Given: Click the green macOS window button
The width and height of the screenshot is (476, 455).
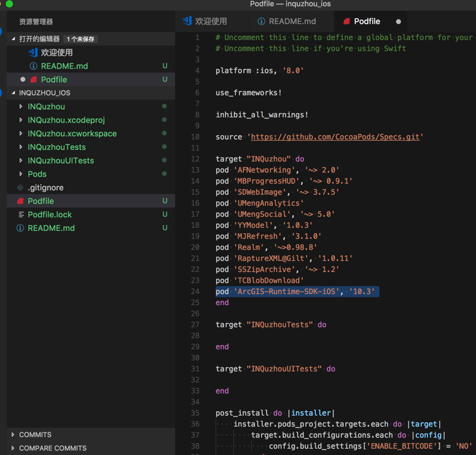Looking at the screenshot, I should click(x=9, y=4).
